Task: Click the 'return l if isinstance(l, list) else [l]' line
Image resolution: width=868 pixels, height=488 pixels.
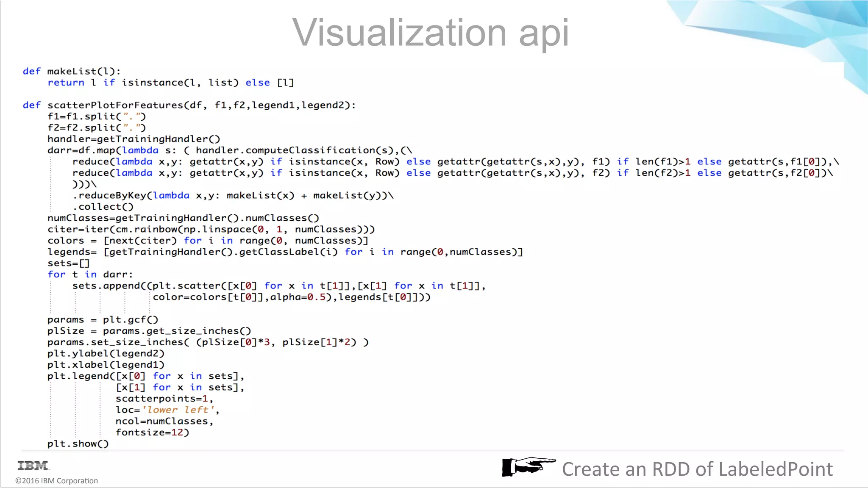Action: pos(171,83)
